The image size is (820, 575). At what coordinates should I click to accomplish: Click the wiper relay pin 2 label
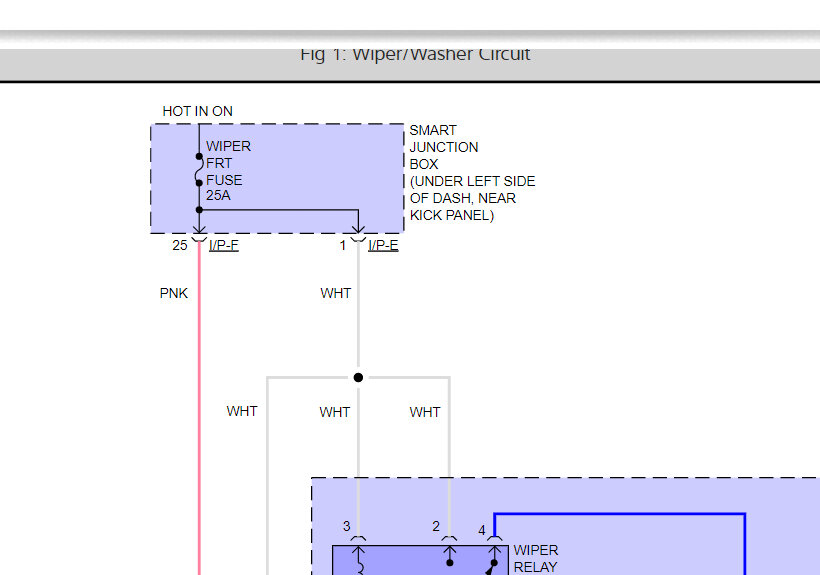click(x=436, y=526)
